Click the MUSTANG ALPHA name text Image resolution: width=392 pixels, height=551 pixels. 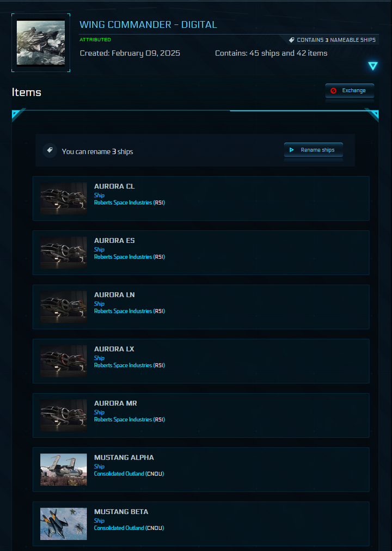[x=124, y=457]
